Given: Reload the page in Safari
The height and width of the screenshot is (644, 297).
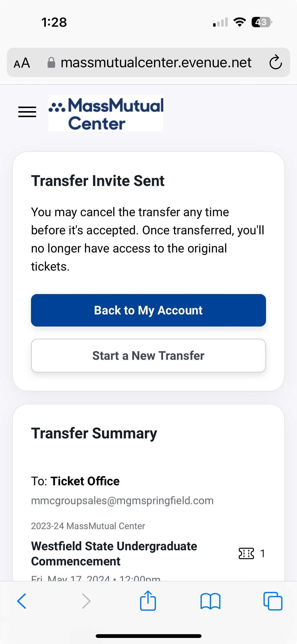Looking at the screenshot, I should [275, 62].
